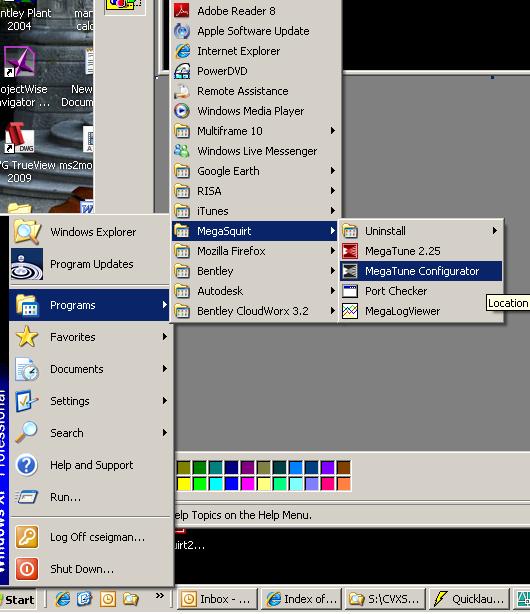
Task: Click Internet Explorer quick launch icon
Action: pos(63,599)
